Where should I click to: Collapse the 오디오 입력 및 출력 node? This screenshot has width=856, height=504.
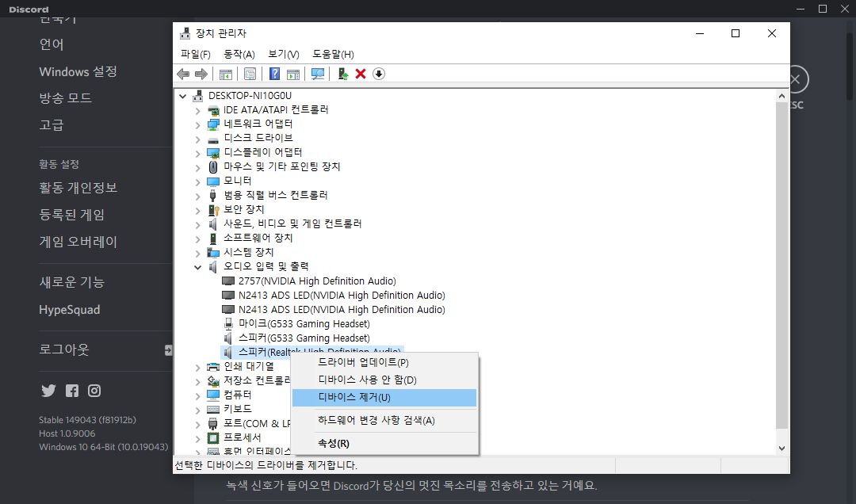(197, 266)
